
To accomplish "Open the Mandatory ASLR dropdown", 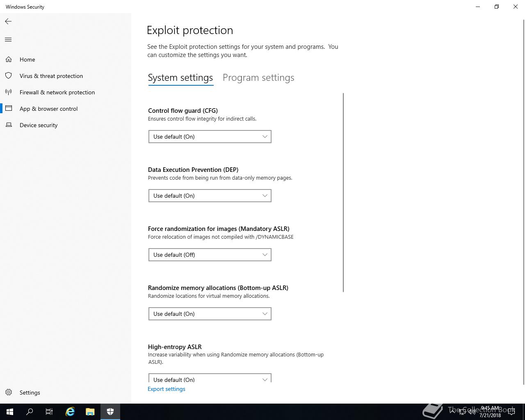I will tap(210, 255).
